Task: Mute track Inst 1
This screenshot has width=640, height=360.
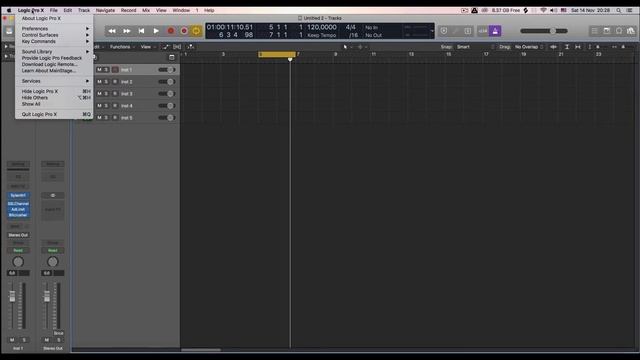Action: 99,70
